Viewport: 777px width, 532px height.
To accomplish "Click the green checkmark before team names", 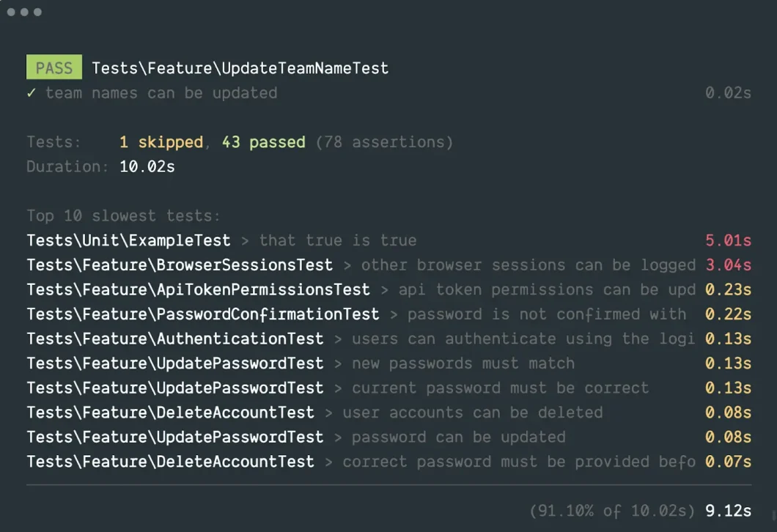I will [x=32, y=93].
